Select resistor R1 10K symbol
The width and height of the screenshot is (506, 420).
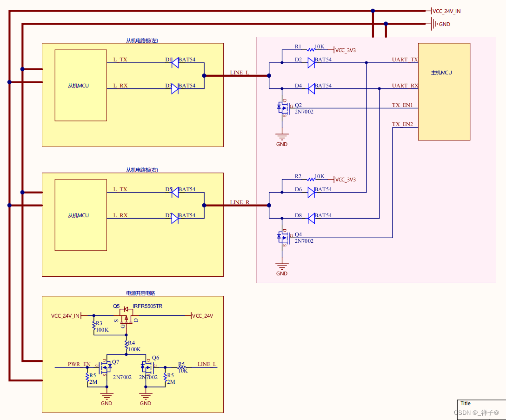[x=311, y=50]
